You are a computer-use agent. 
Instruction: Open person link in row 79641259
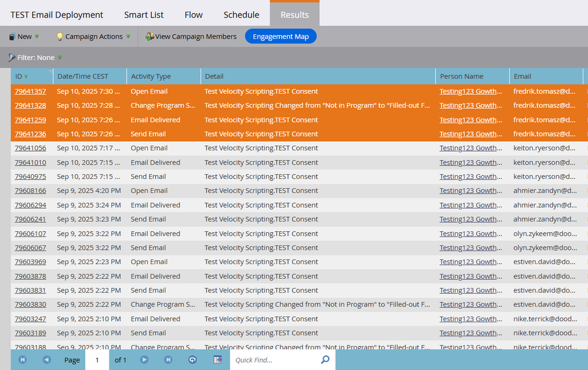point(471,120)
